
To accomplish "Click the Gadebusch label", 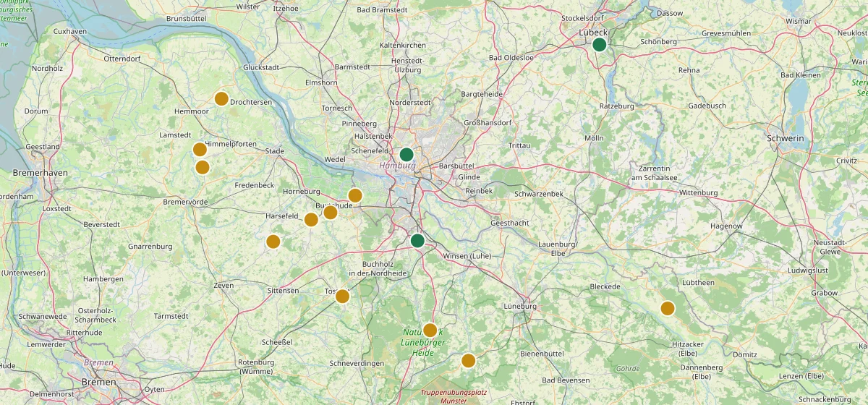I will tap(707, 106).
